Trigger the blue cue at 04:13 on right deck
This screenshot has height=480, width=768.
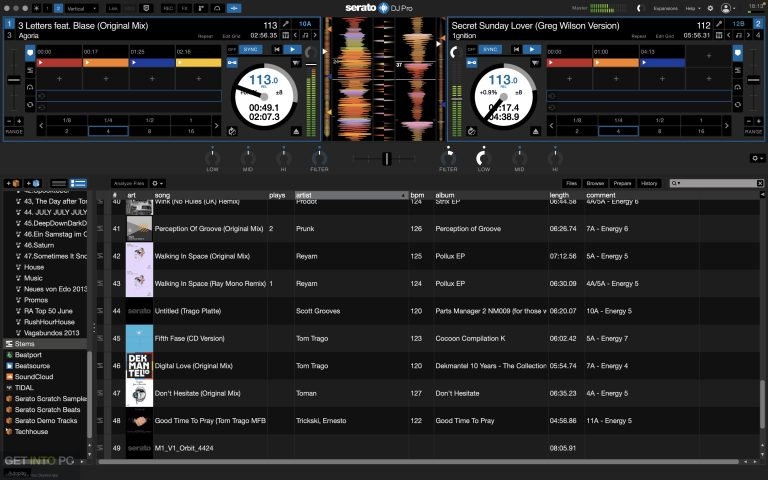tap(663, 63)
